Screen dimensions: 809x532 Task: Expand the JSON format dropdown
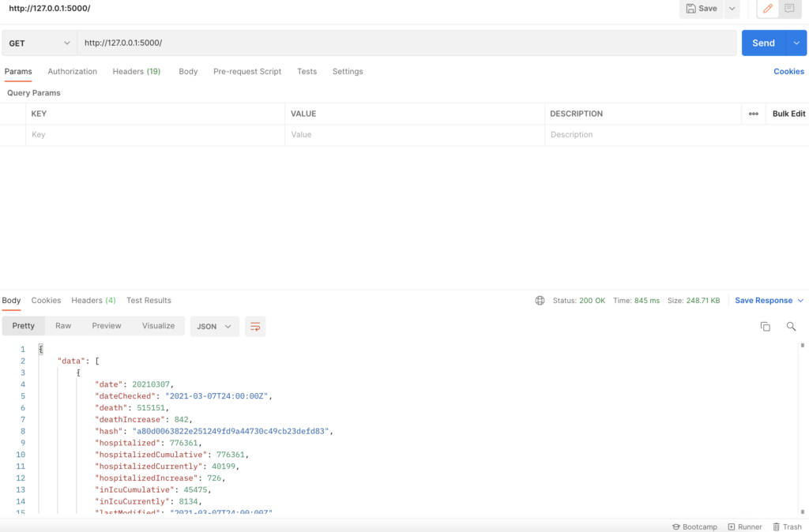click(x=215, y=326)
